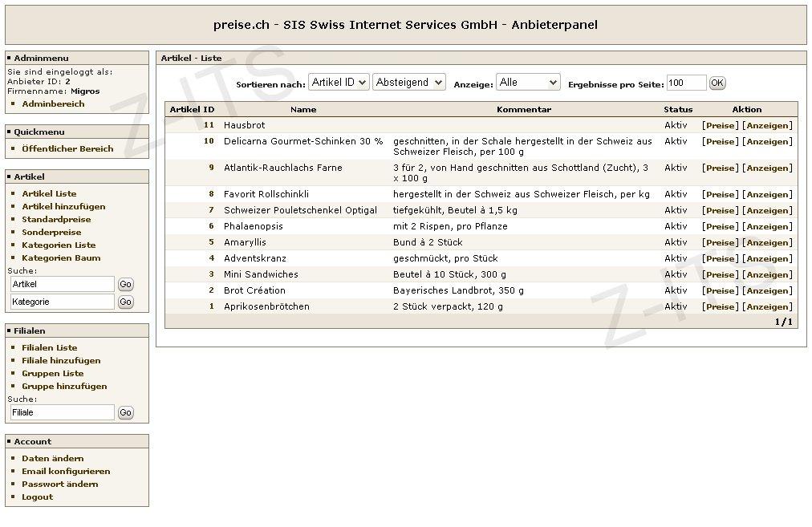This screenshot has height=527, width=812.
Task: Open Filialen Liste
Action: coord(49,348)
